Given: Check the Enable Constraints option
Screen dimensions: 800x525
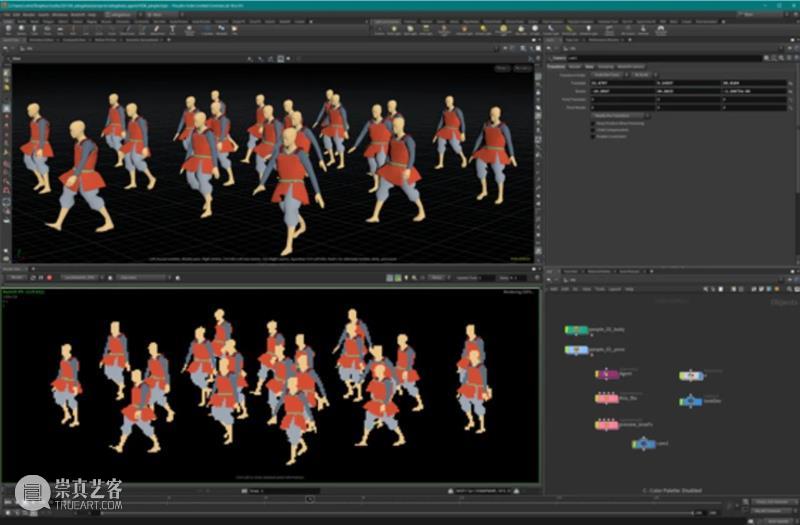Looking at the screenshot, I should (594, 137).
